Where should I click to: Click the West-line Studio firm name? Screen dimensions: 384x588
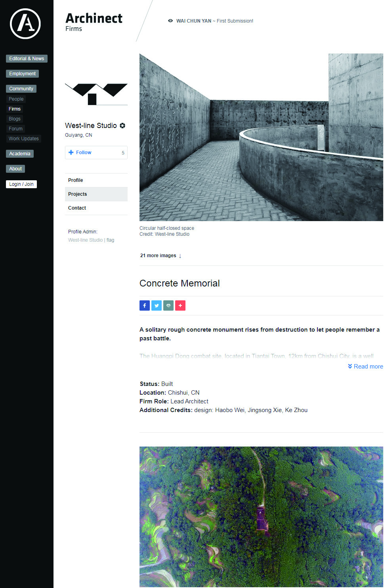(x=91, y=126)
